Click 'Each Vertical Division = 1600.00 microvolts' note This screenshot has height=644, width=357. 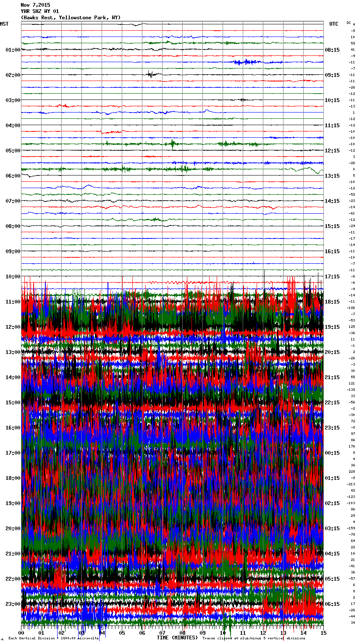(53, 638)
